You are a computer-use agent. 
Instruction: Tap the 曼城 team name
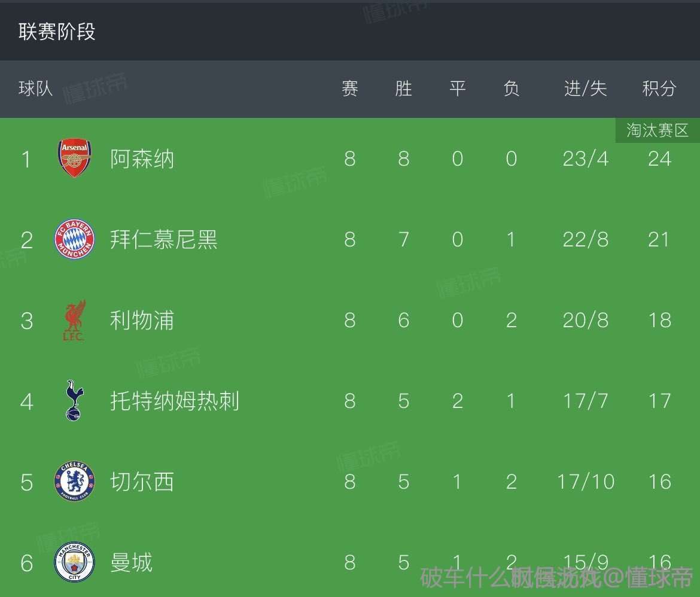point(132,563)
